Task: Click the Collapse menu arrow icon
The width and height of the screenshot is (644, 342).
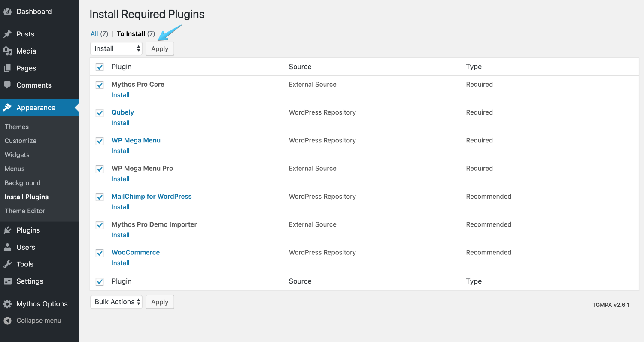Action: pos(7,321)
